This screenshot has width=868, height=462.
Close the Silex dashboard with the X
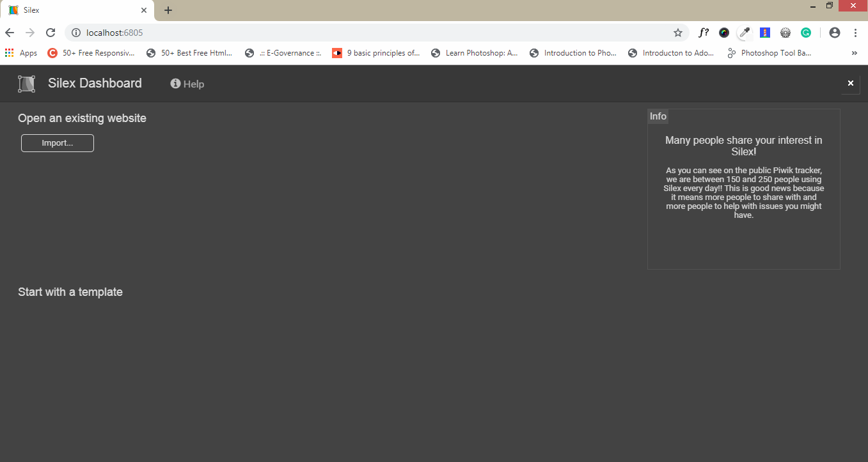[851, 83]
